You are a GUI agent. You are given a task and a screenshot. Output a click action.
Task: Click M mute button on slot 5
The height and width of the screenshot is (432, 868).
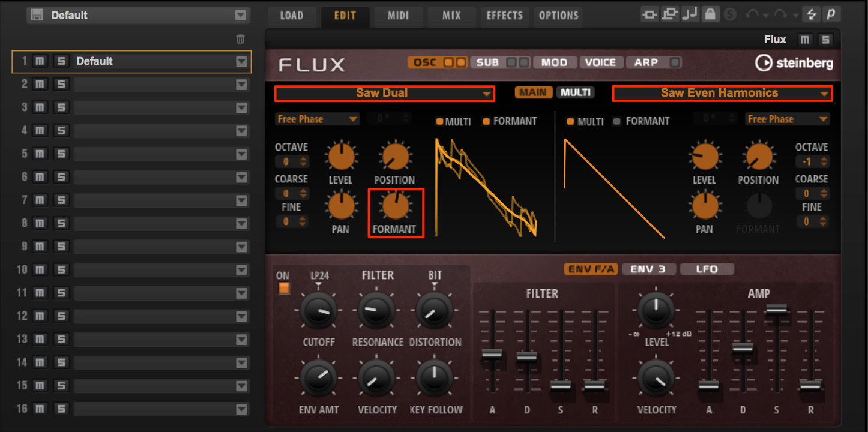40,154
